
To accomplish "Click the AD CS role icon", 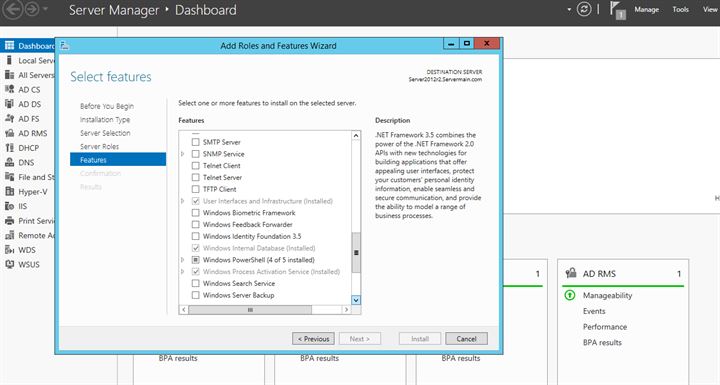I will (9, 89).
